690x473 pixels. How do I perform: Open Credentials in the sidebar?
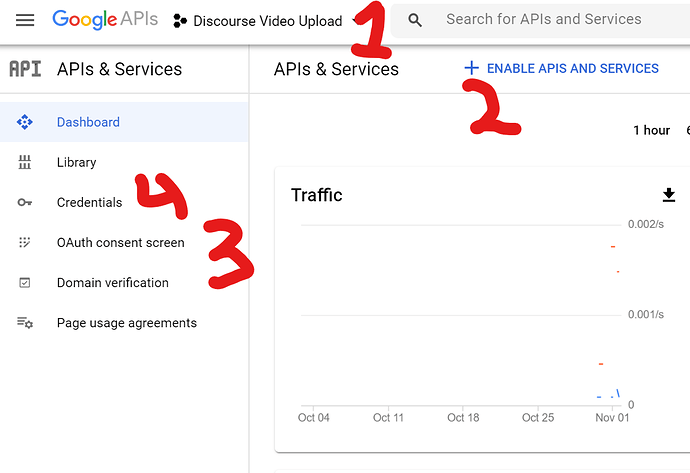coord(89,202)
